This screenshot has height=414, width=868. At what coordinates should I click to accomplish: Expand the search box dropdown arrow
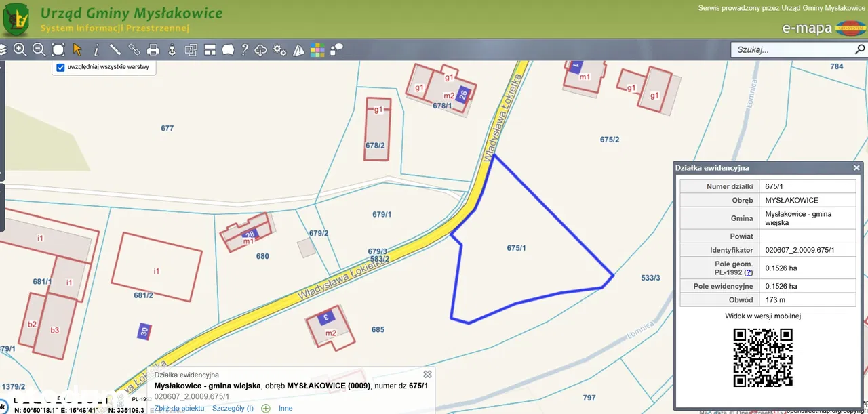[861, 49]
